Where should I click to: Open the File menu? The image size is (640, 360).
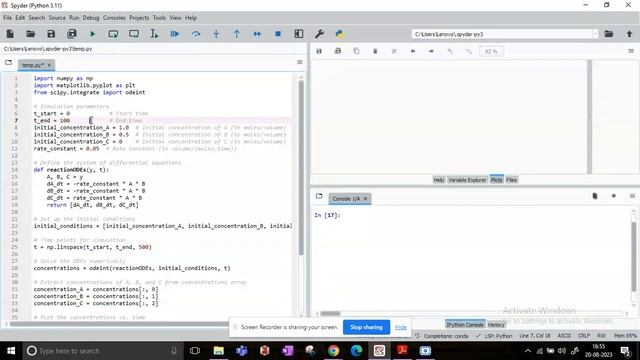pyautogui.click(x=7, y=18)
